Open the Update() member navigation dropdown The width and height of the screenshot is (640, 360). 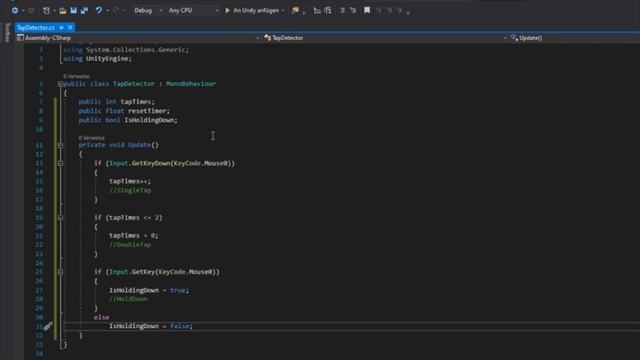[574, 38]
